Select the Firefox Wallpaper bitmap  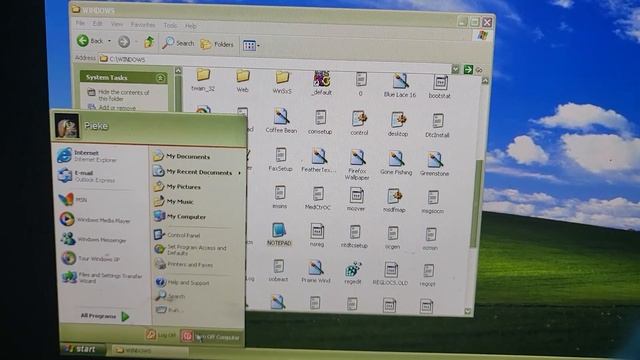point(357,164)
